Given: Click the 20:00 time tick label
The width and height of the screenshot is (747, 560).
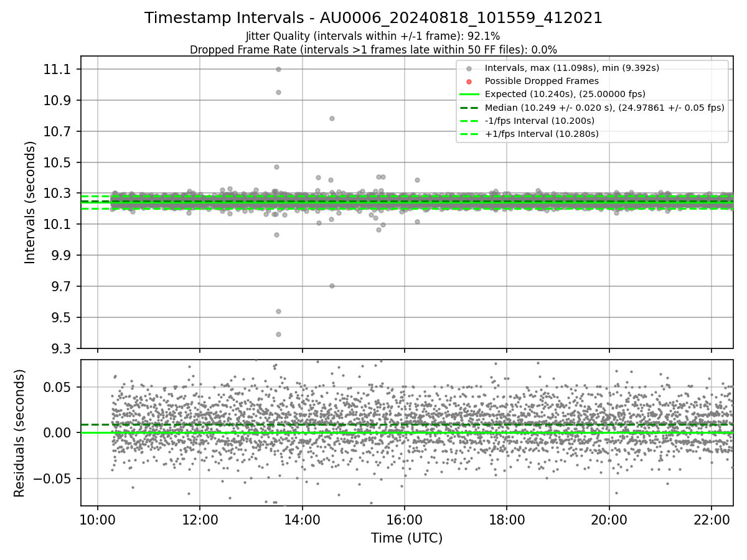Looking at the screenshot, I should pos(609,520).
